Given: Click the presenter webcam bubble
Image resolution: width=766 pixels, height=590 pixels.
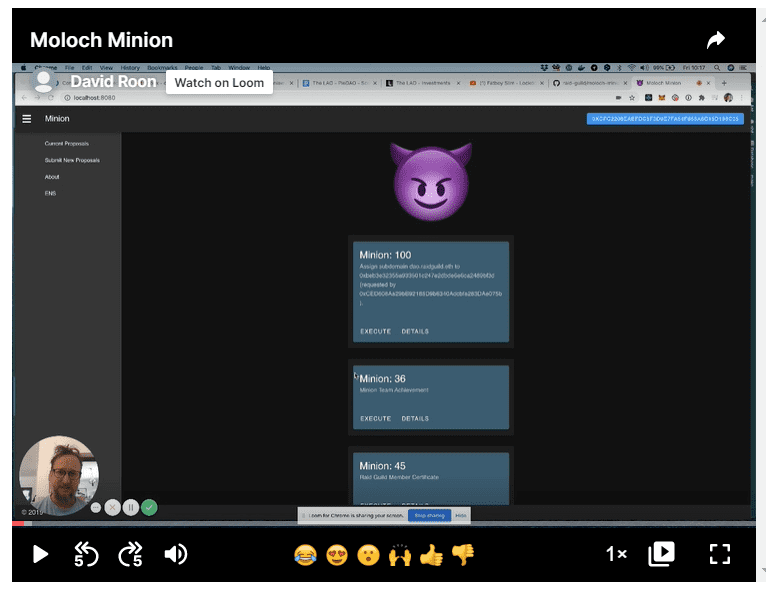Looking at the screenshot, I should [59, 475].
